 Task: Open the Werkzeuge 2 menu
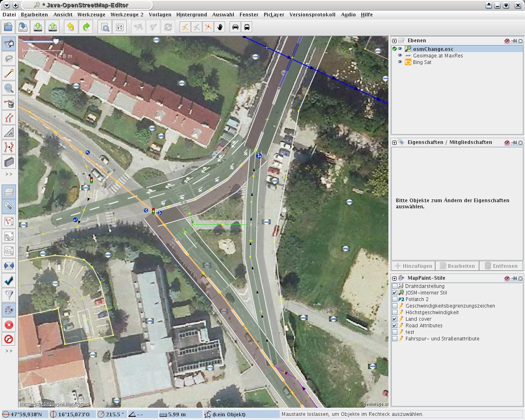(x=127, y=14)
